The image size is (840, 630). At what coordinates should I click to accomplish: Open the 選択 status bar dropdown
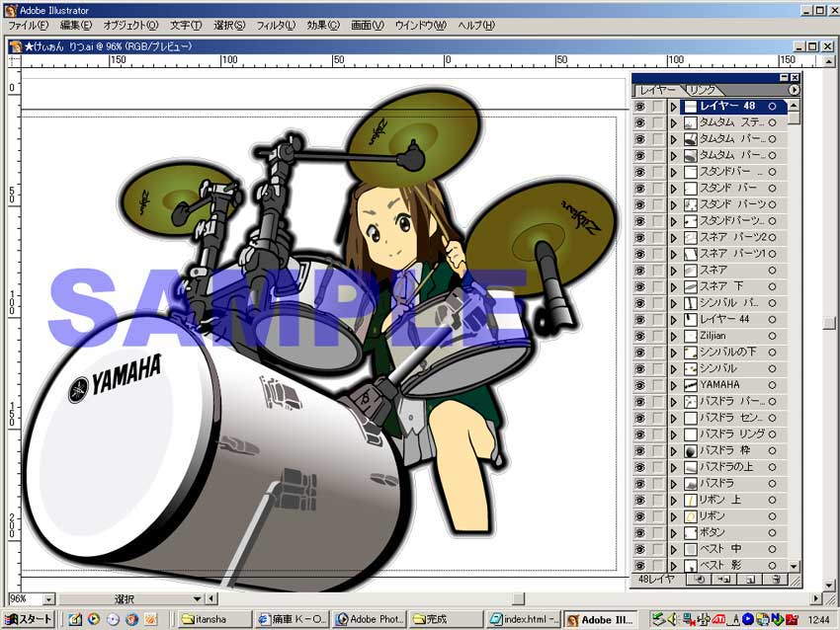point(197,599)
